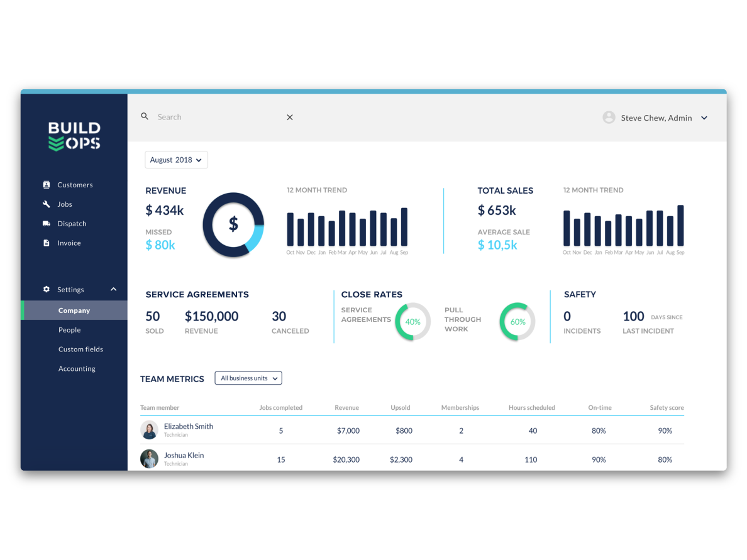Viewport: 747px width, 560px height.
Task: Click the Invoice document icon
Action: pos(46,243)
